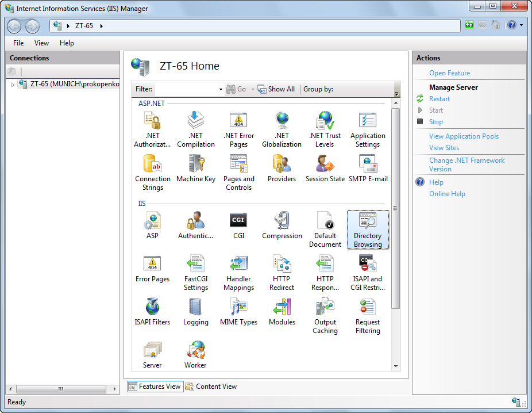Viewport: 532px width, 413px height.
Task: Open .NET Globalization settings
Action: click(282, 129)
